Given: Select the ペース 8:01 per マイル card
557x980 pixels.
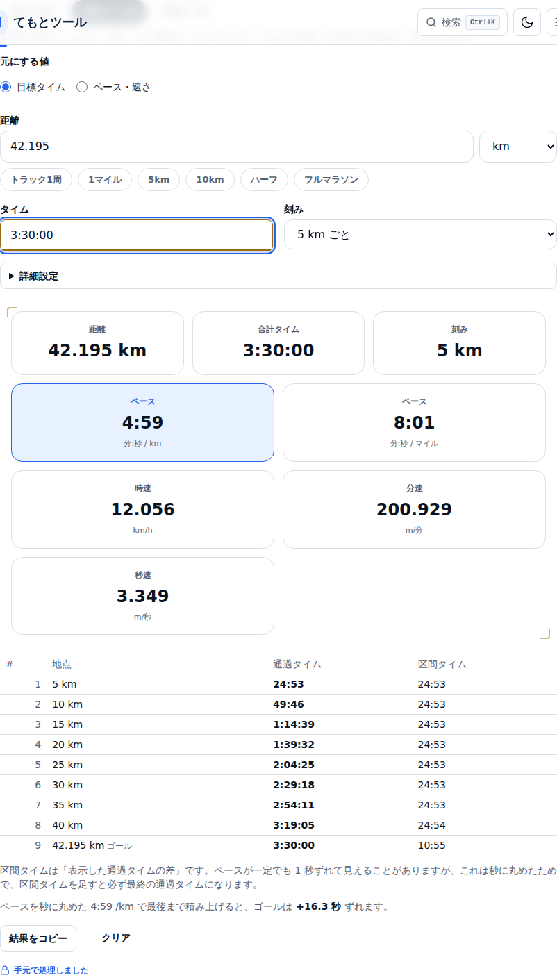Looking at the screenshot, I should tap(414, 422).
